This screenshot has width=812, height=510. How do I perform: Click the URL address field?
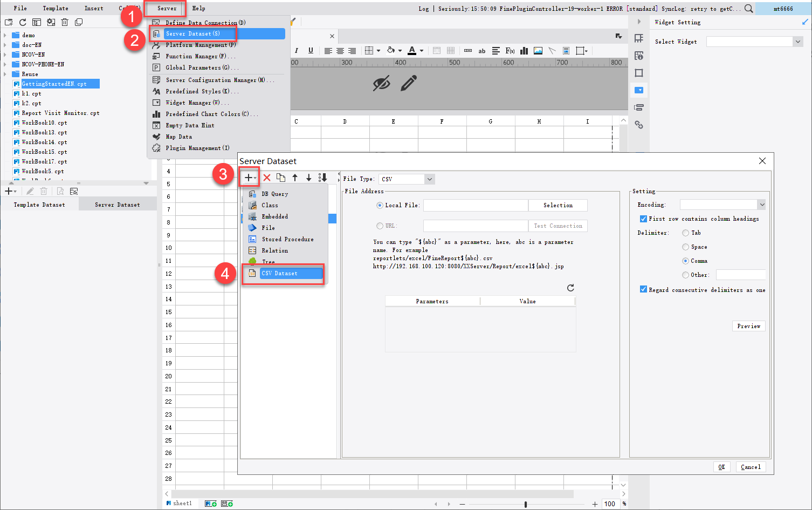pyautogui.click(x=476, y=226)
